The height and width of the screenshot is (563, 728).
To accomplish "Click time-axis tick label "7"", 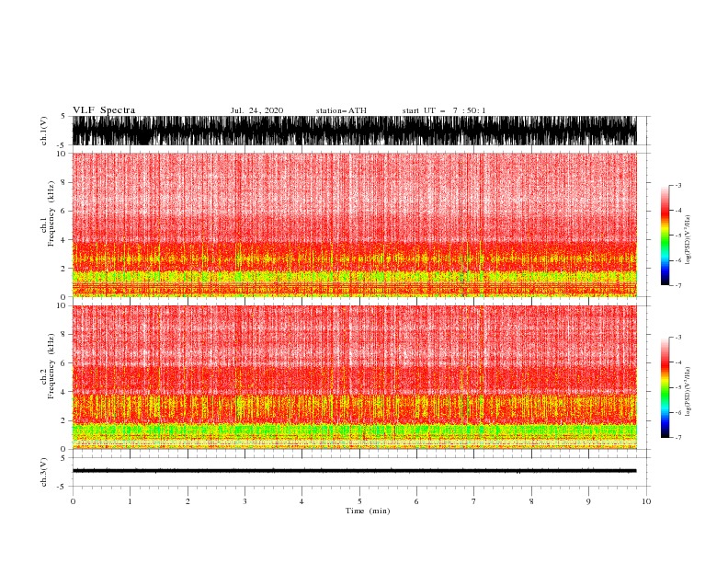I will pyautogui.click(x=474, y=501).
